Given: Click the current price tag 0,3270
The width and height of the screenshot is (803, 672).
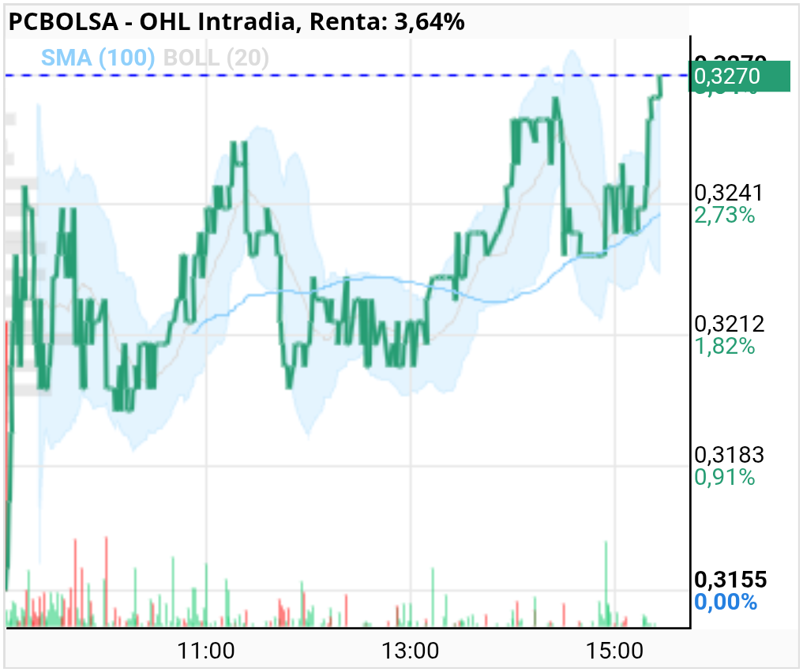Looking at the screenshot, I should click(739, 77).
